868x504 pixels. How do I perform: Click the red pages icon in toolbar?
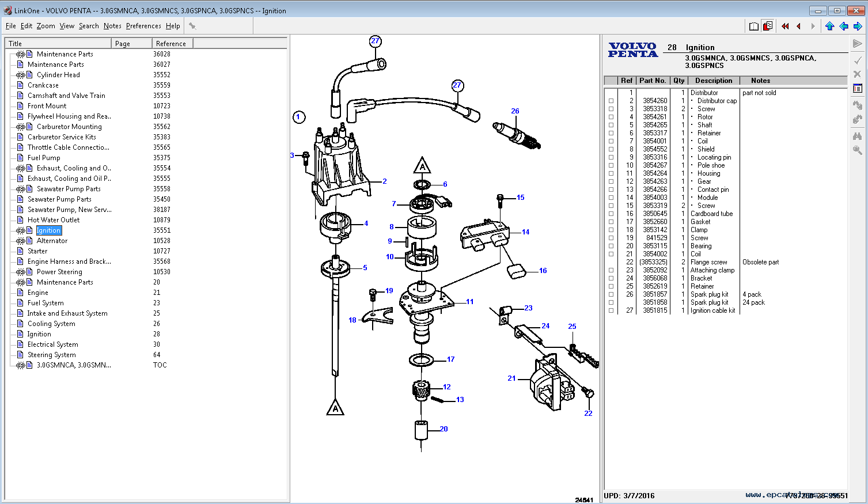(x=767, y=26)
